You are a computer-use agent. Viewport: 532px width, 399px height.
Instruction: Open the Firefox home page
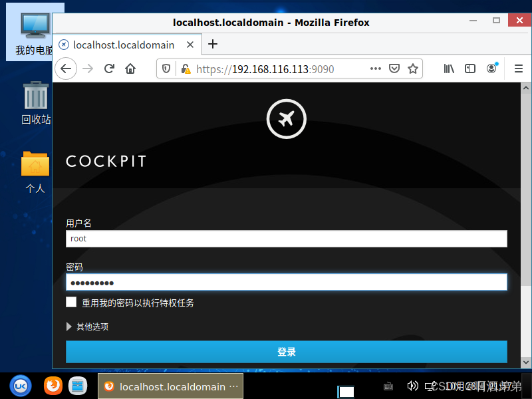pos(130,69)
